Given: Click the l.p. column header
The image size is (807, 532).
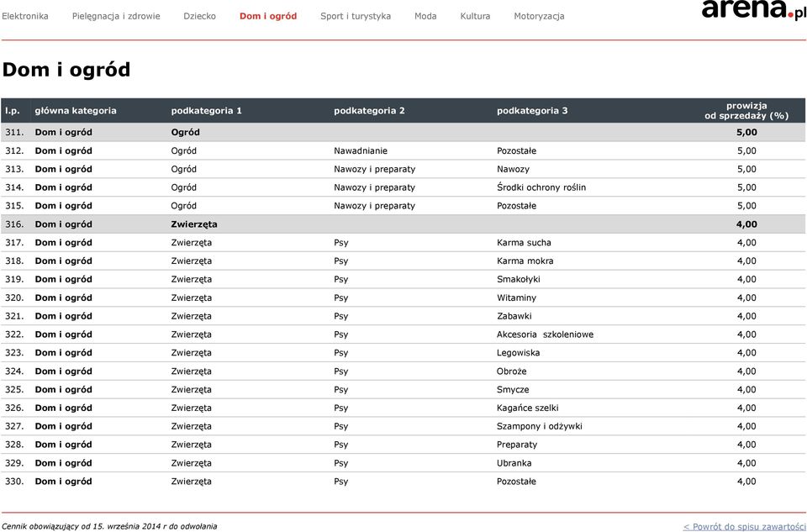Looking at the screenshot, I should (x=13, y=111).
